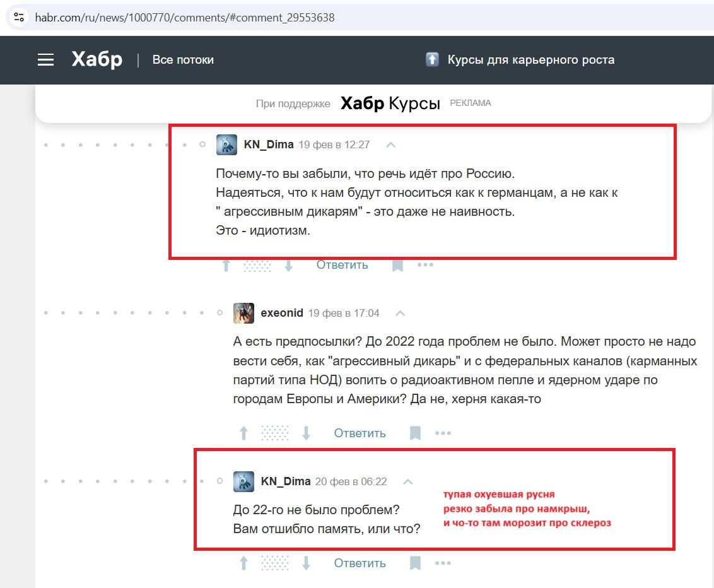Open more options for exeonid's comment
The image size is (714, 588).
(443, 433)
